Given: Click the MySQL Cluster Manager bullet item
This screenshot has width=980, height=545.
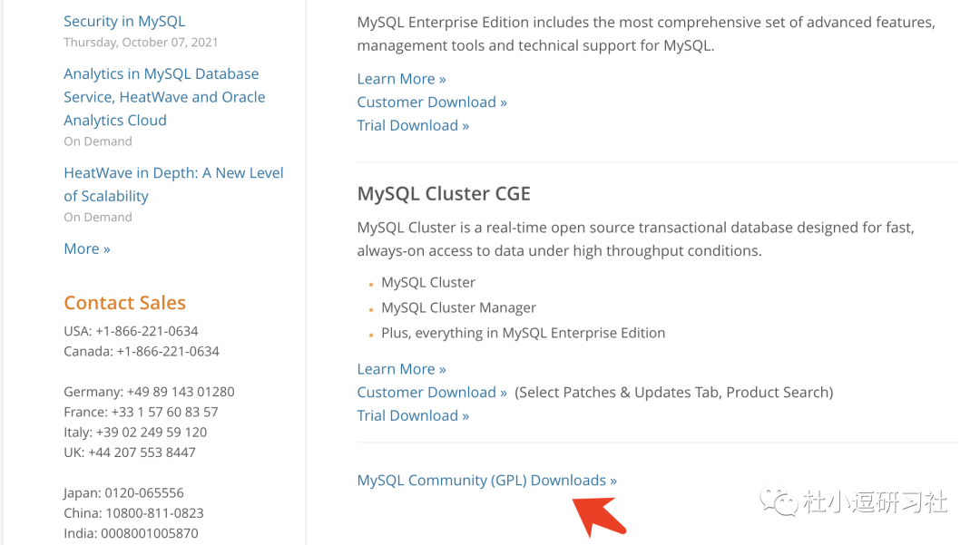Looking at the screenshot, I should 458,307.
